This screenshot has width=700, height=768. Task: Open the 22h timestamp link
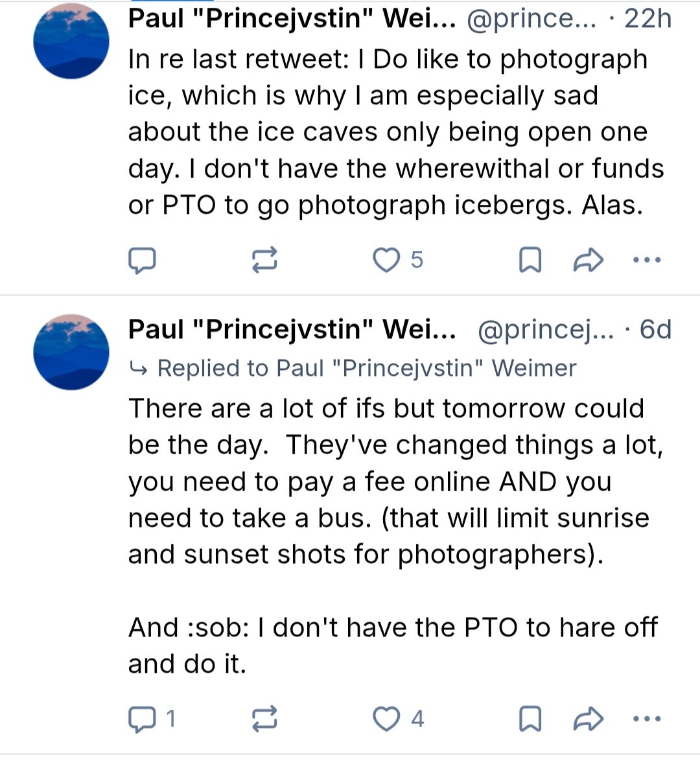pos(647,18)
